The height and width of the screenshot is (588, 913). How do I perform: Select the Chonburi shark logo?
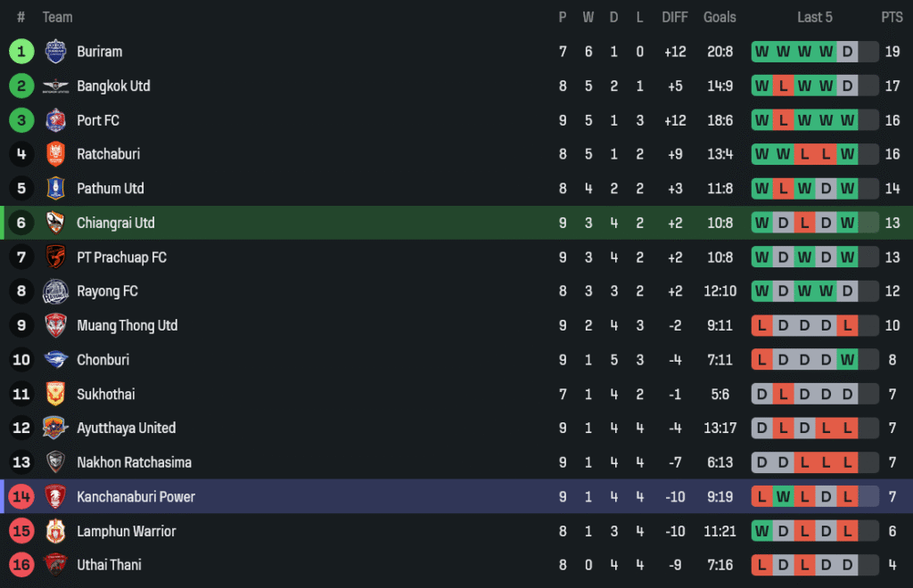click(x=55, y=360)
